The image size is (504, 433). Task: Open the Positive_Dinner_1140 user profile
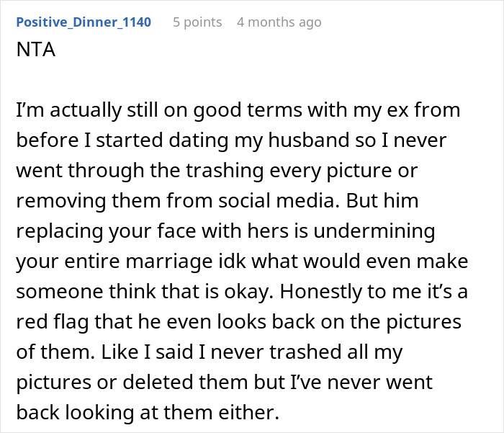click(84, 22)
